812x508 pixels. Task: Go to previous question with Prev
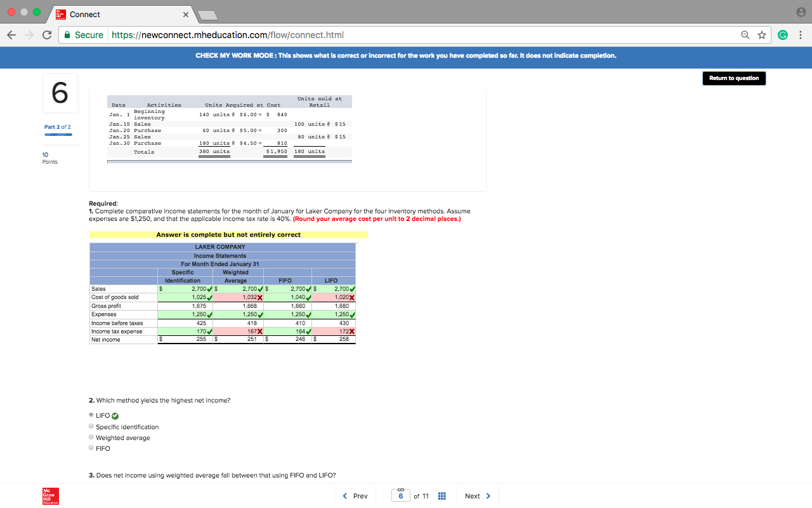coord(355,496)
